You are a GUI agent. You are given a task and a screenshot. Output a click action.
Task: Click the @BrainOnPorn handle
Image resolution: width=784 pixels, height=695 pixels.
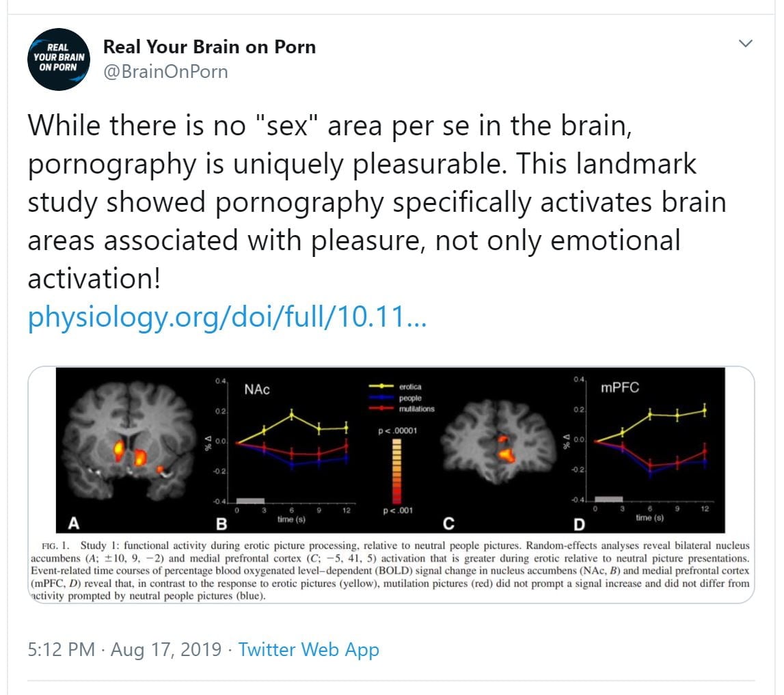coord(165,71)
